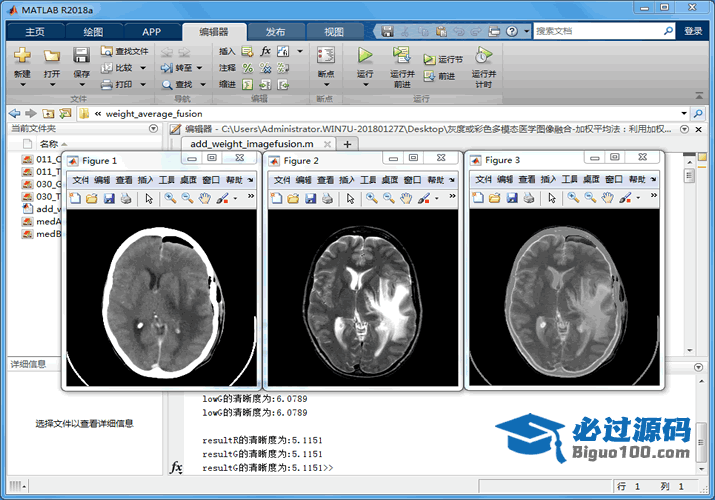Image resolution: width=715 pixels, height=500 pixels.
Task: Open brush dropdown arrow in Figure 1 toolbar
Action: (x=235, y=198)
